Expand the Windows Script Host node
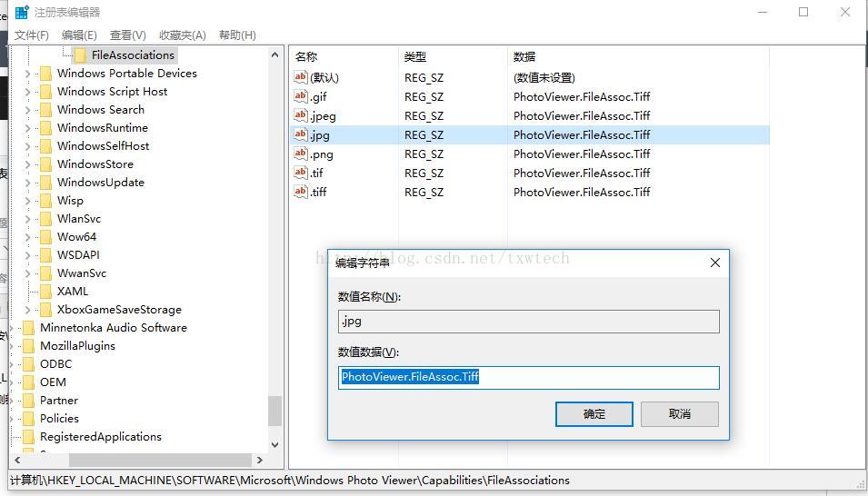Viewport: 868px width, 496px height. [27, 92]
